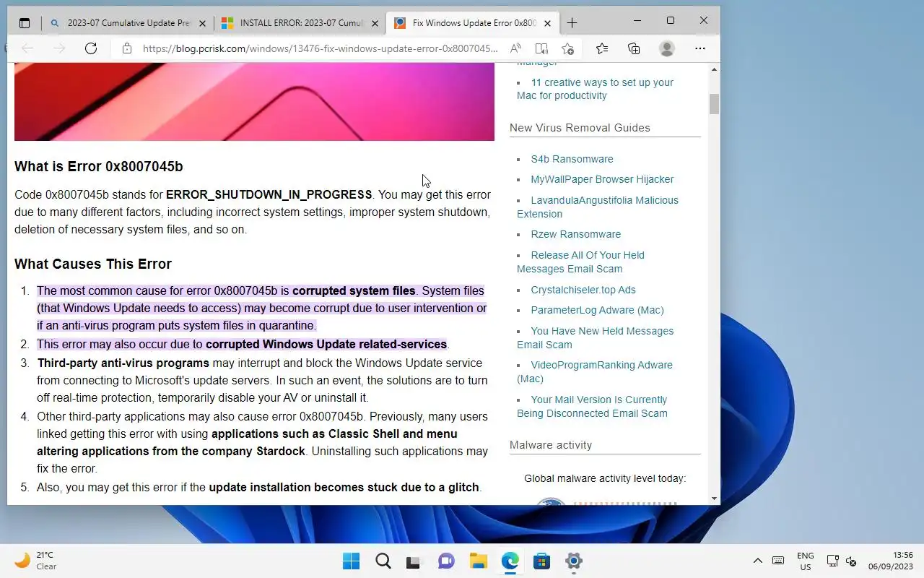Click the 'What is Error 0x8007045b' heading
The image size is (924, 578).
(98, 166)
